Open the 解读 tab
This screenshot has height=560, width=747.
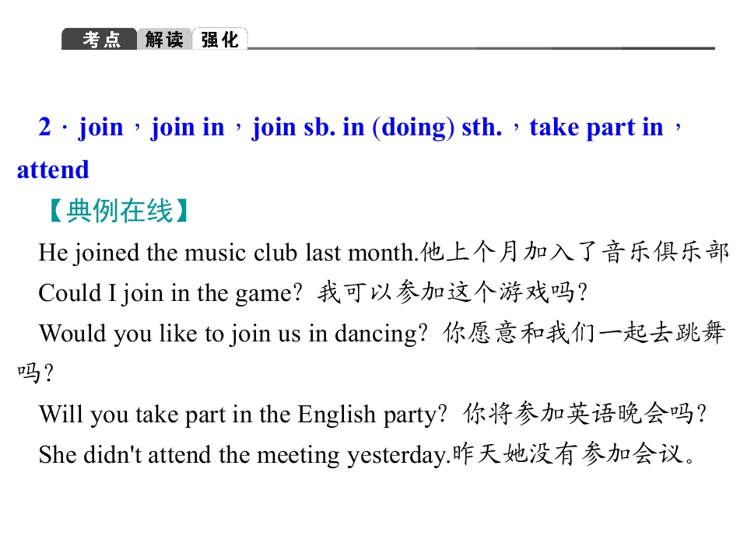[164, 40]
